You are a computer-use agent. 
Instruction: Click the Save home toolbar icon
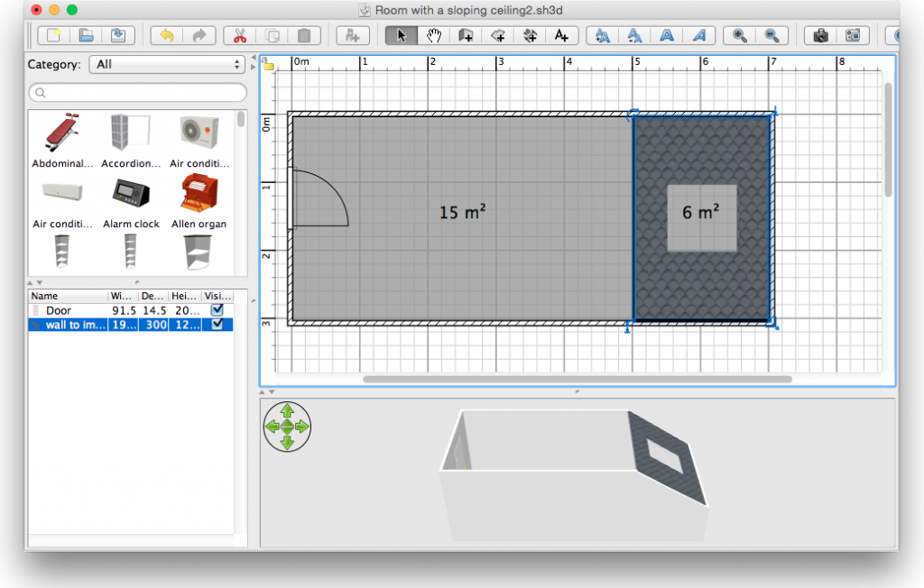(118, 35)
